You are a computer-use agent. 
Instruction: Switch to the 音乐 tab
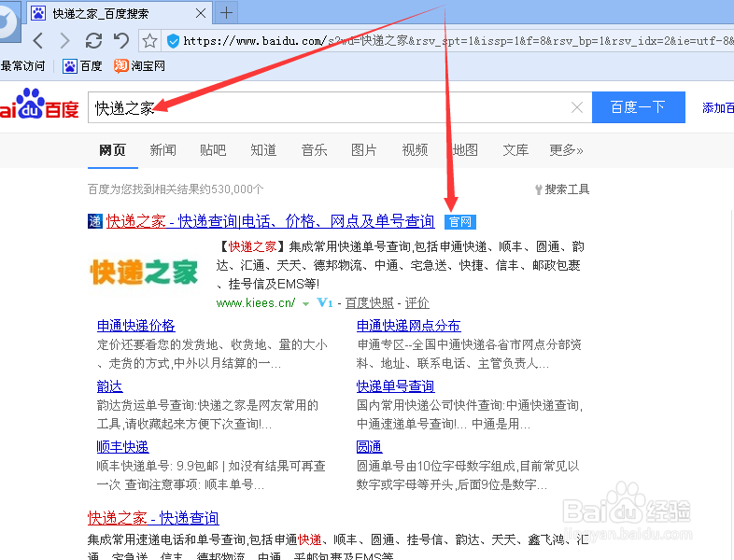click(314, 150)
